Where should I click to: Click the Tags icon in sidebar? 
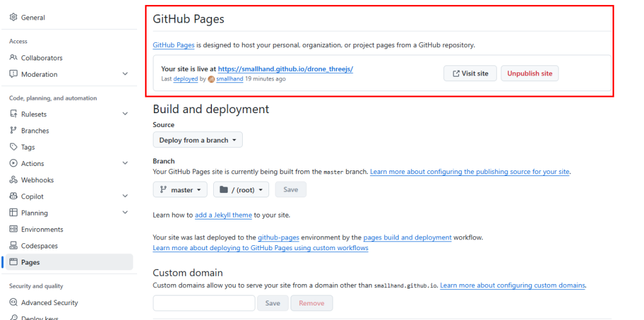14,147
